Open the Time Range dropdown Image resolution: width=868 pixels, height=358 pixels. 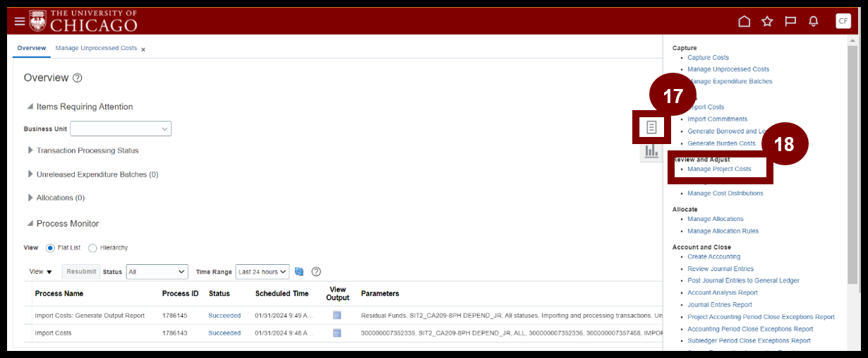click(x=263, y=272)
